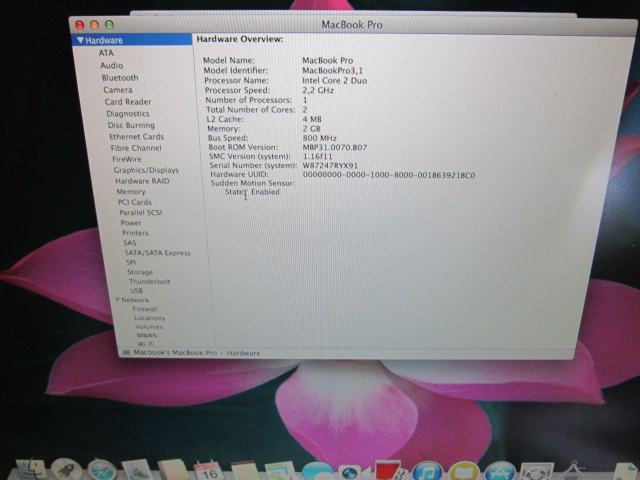Click the model identifier MacBookPro3,1
640x480 pixels.
click(x=332, y=70)
